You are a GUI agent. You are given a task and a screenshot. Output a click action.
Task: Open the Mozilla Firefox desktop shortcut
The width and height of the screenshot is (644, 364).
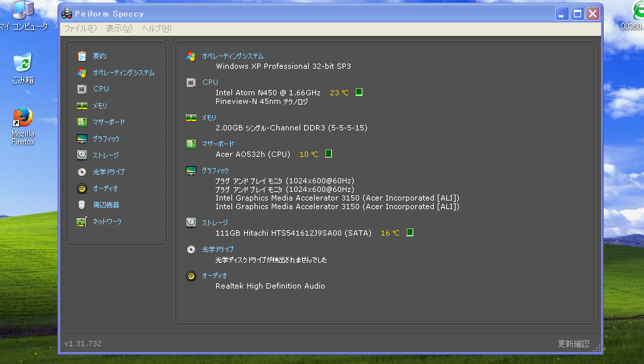[22, 126]
